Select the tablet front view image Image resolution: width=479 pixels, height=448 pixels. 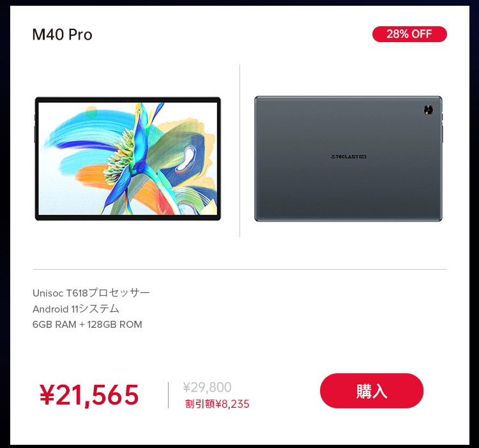pyautogui.click(x=128, y=158)
